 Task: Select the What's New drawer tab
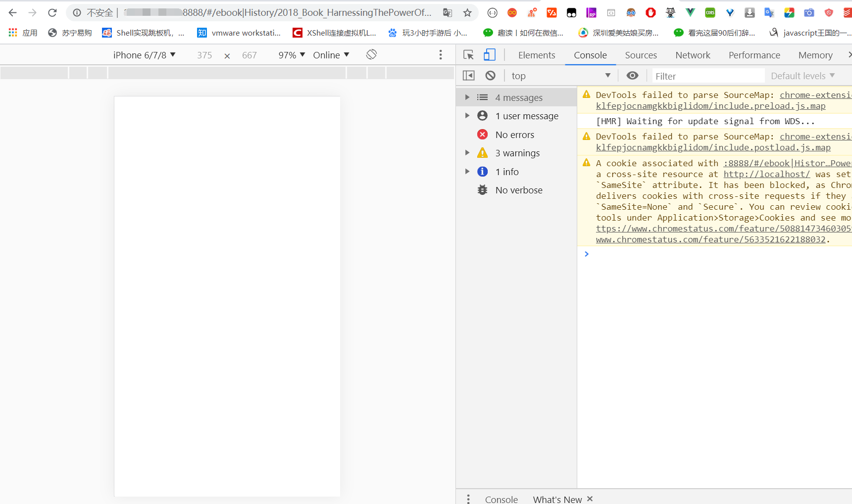tap(557, 499)
